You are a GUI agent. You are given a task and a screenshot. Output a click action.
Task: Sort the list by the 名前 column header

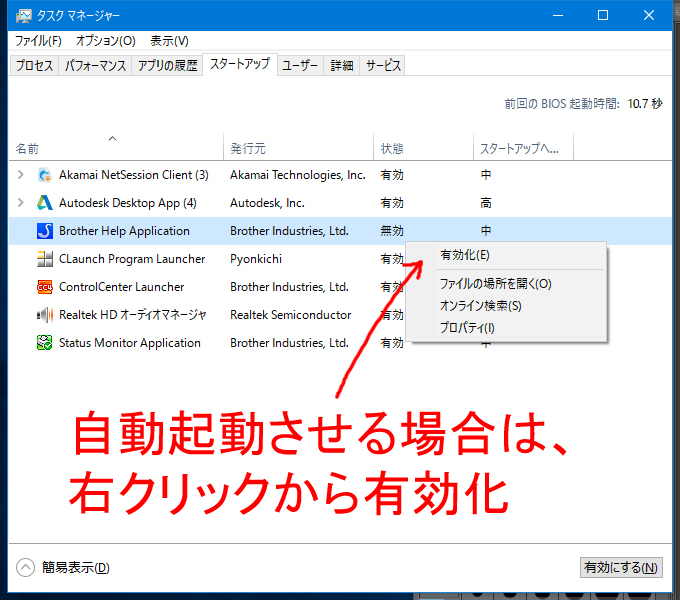coord(116,147)
